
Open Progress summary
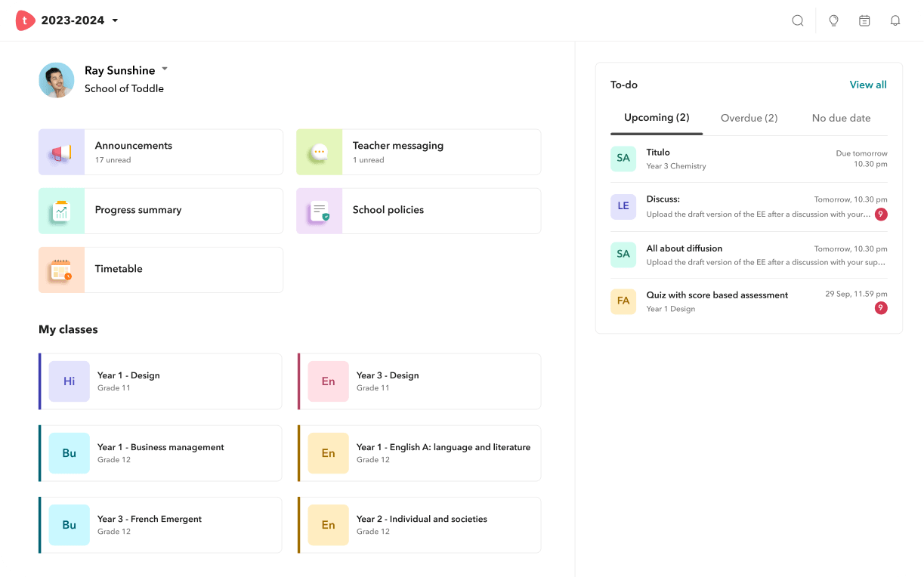160,211
